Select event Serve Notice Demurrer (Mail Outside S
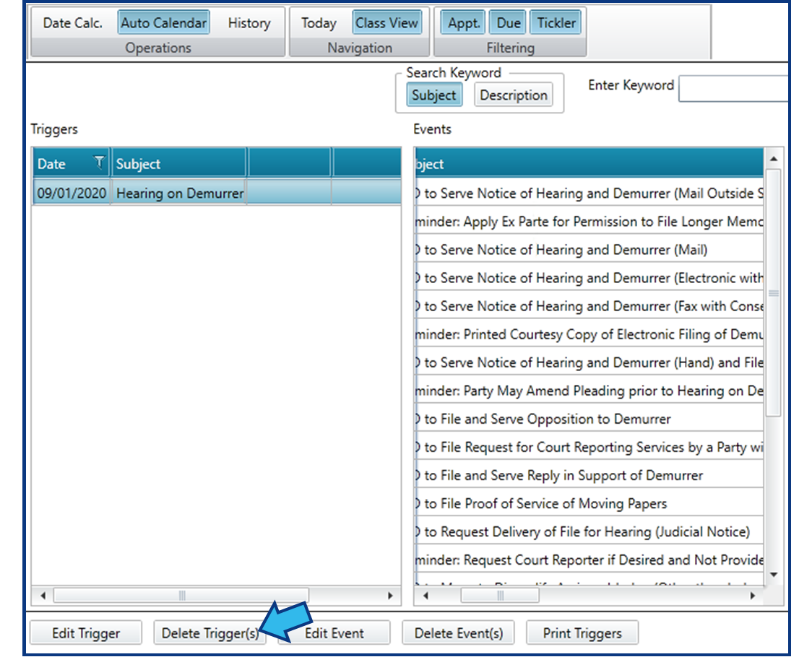This screenshot has height=657, width=812. tap(589, 193)
